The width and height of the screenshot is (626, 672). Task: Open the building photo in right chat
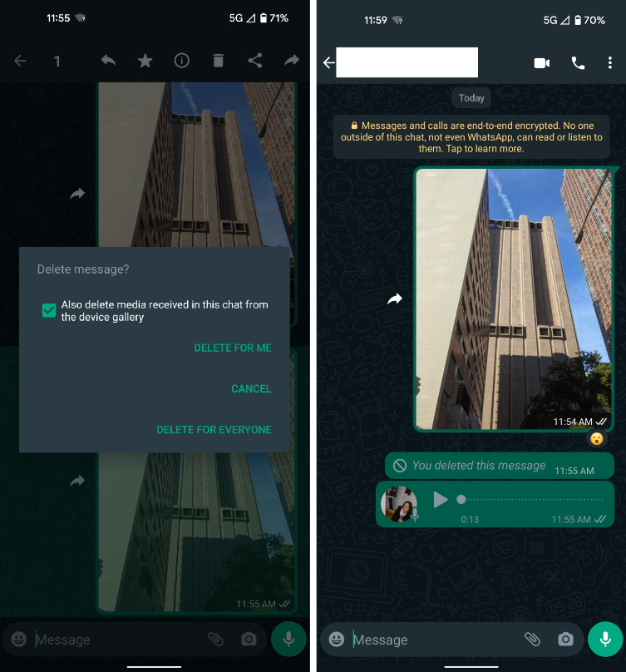tap(514, 299)
